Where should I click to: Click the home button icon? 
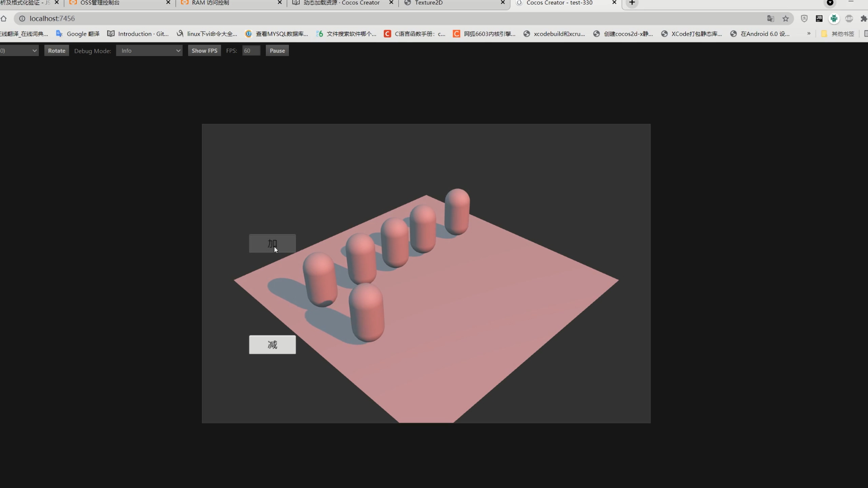(4, 19)
